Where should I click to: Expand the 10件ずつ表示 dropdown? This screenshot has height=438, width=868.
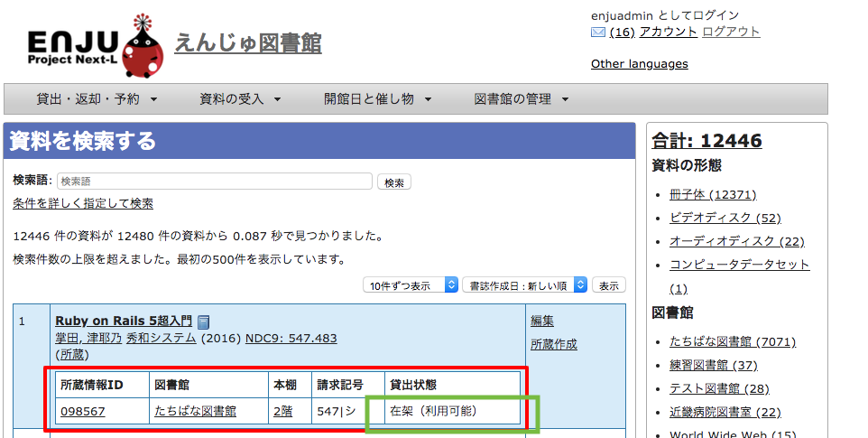point(411,285)
